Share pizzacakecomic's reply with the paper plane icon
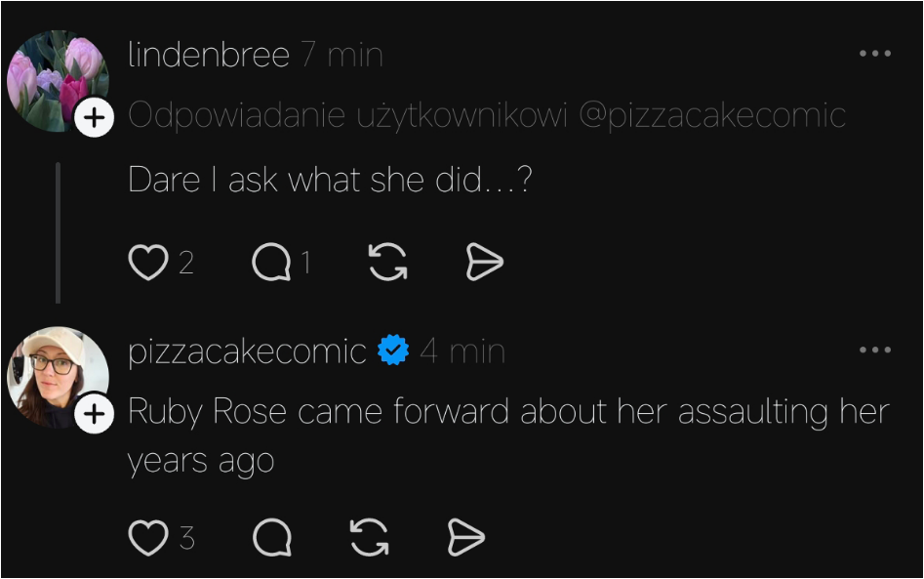Viewport: 924px width, 579px height. pyautogui.click(x=466, y=538)
